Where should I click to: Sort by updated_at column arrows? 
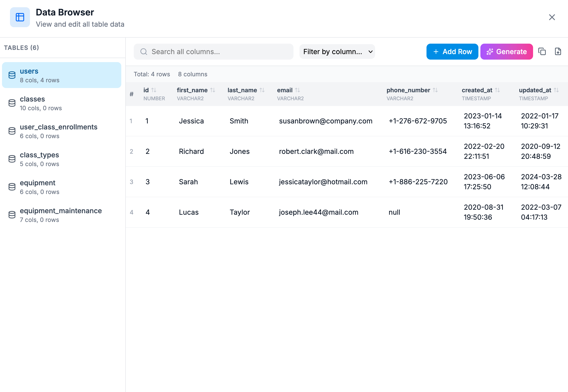[556, 90]
